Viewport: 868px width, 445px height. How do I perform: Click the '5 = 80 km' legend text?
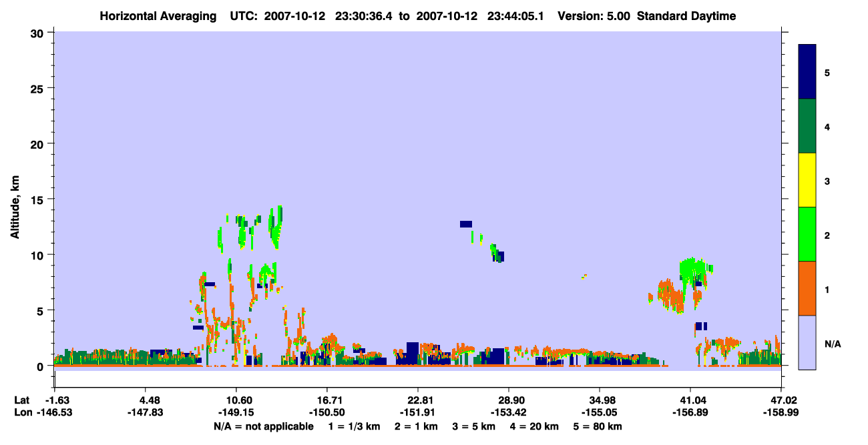[598, 426]
